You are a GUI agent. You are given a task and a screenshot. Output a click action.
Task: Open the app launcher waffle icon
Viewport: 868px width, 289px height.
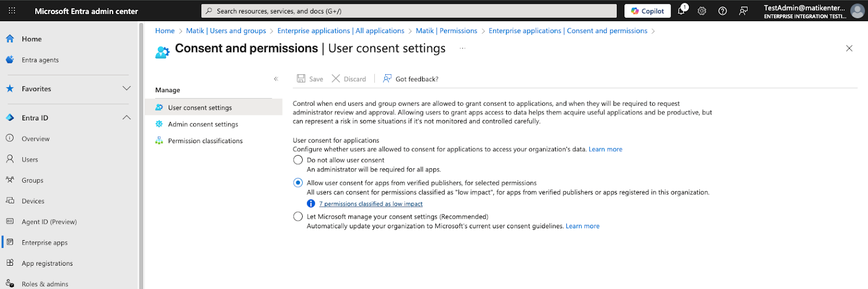(x=12, y=11)
